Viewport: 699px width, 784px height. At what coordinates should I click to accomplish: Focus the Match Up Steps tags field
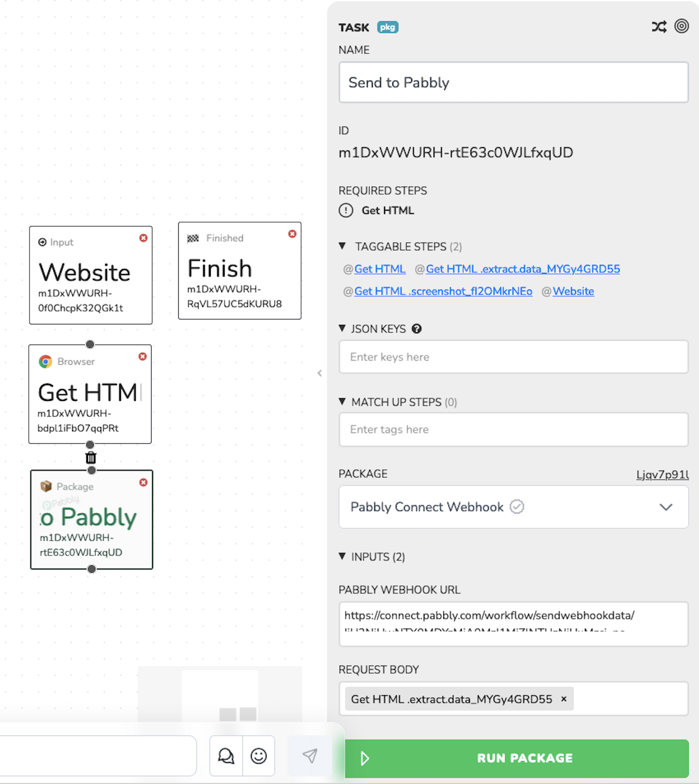pos(513,430)
